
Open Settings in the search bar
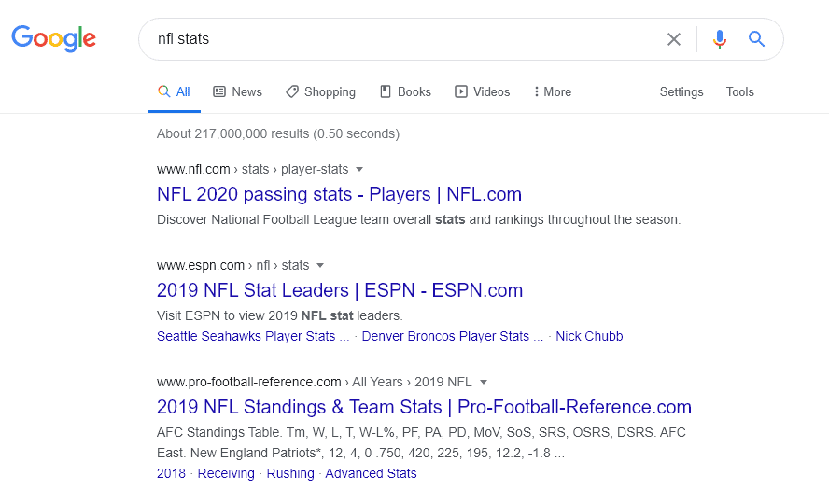click(681, 91)
